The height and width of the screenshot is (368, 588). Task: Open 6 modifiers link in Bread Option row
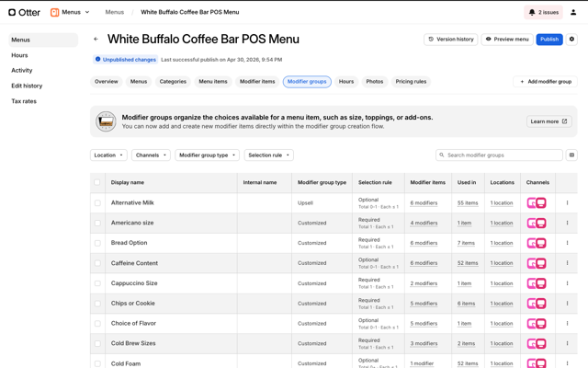click(x=424, y=243)
